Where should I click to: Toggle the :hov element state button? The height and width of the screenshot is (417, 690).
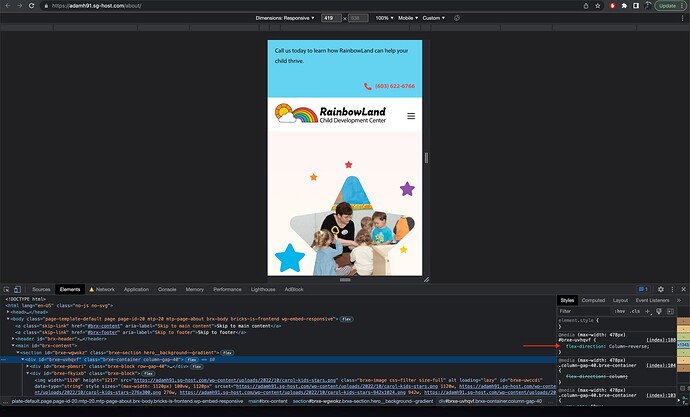pos(620,311)
